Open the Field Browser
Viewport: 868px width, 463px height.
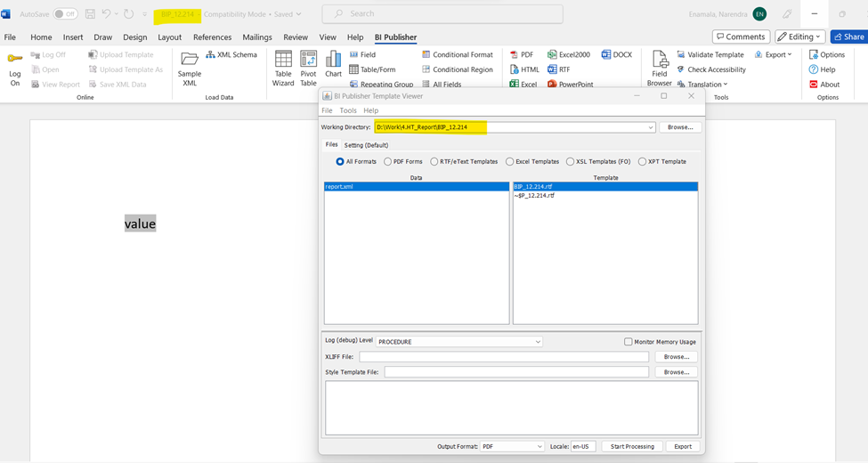click(x=660, y=69)
